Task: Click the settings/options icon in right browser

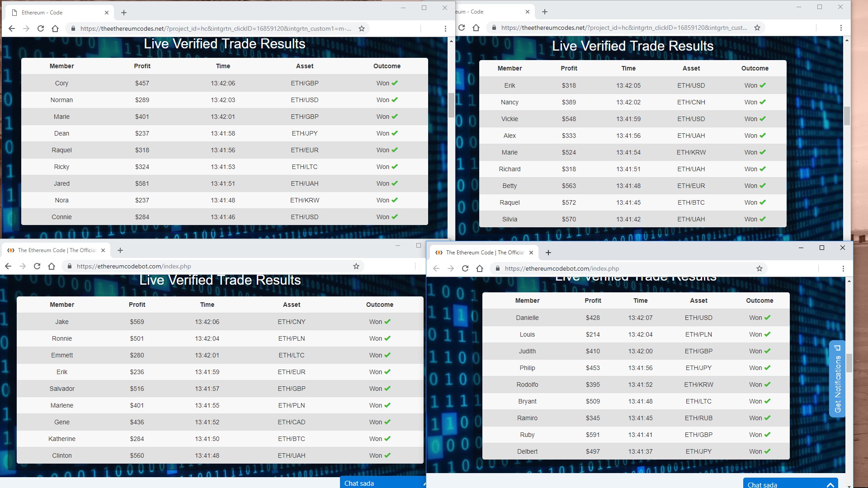Action: (x=841, y=28)
